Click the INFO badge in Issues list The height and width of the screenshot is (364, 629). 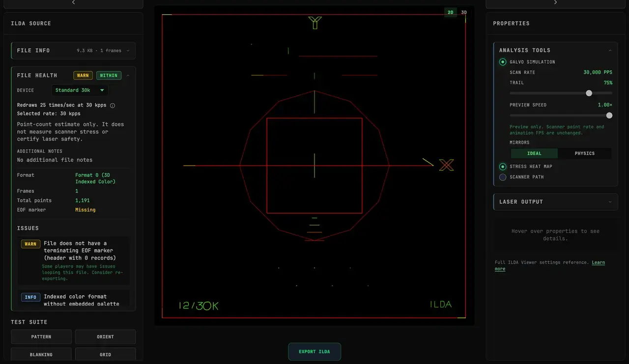30,297
